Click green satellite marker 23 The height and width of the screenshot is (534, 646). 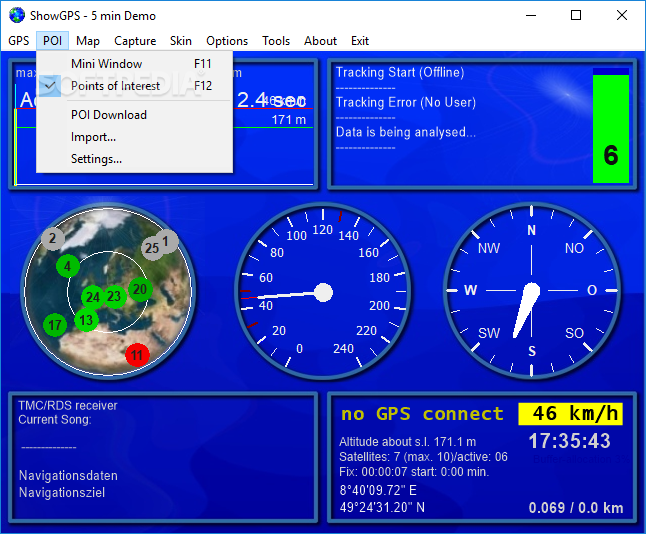point(114,296)
